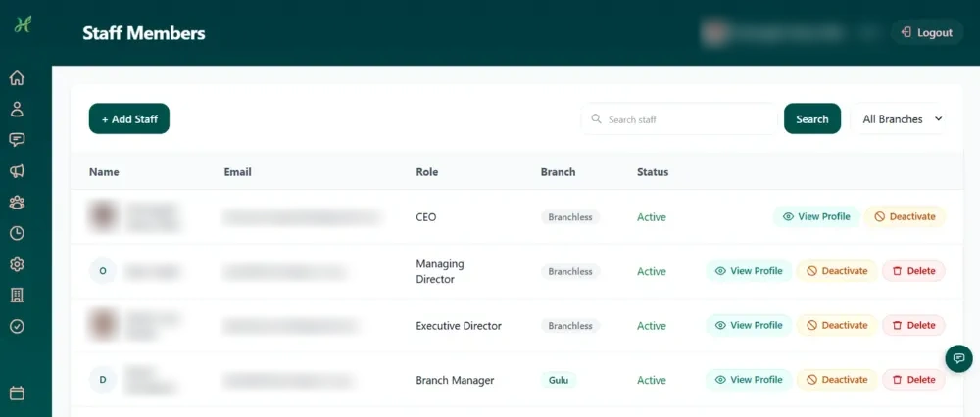Click the Role column header
Image resolution: width=980 pixels, height=417 pixels.
[427, 172]
